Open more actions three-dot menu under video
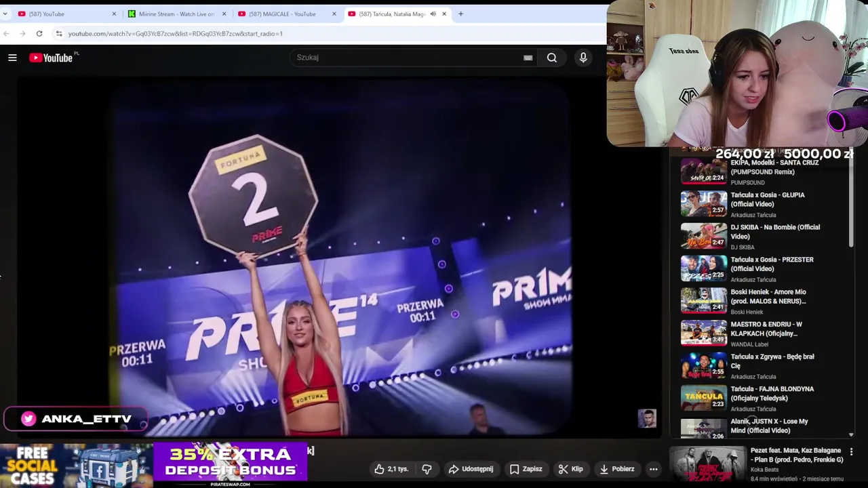Screen dimensions: 868x488 click(x=653, y=469)
